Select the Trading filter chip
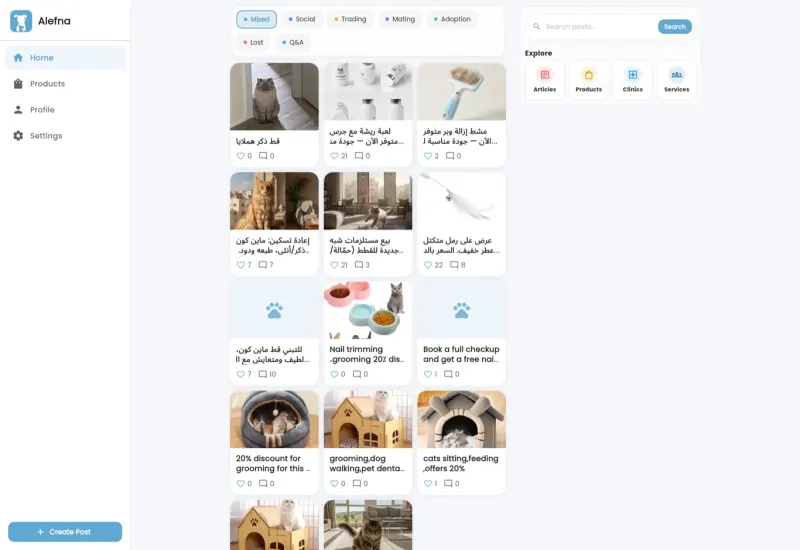Viewport: 800px width, 550px height. coord(350,19)
